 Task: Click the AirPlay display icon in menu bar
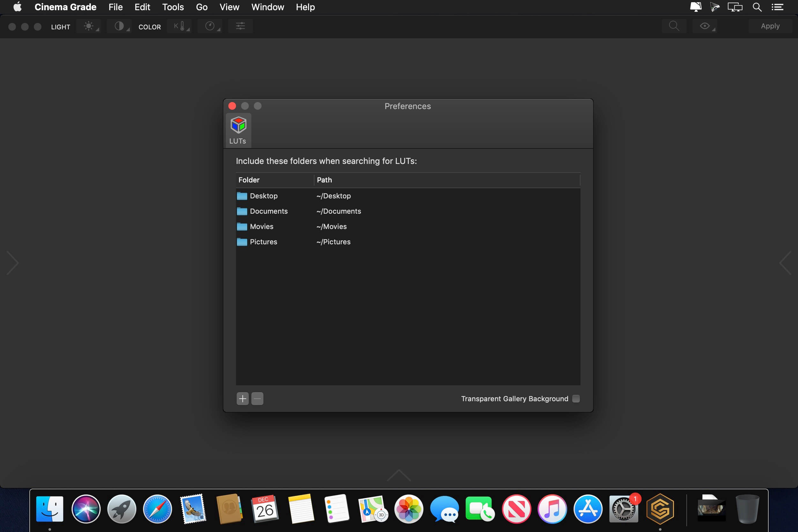(696, 7)
